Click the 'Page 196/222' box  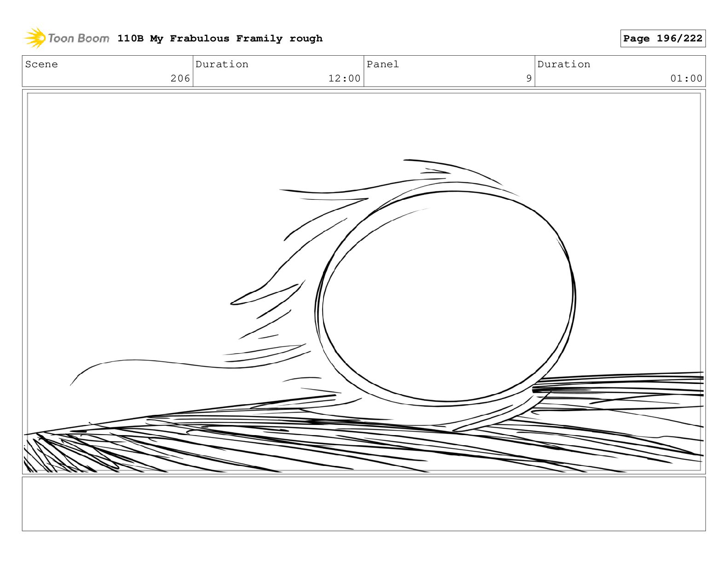(x=663, y=39)
